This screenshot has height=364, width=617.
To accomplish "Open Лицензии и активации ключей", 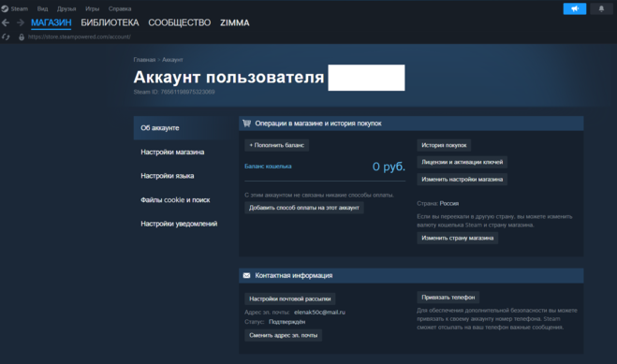I will click(x=462, y=162).
